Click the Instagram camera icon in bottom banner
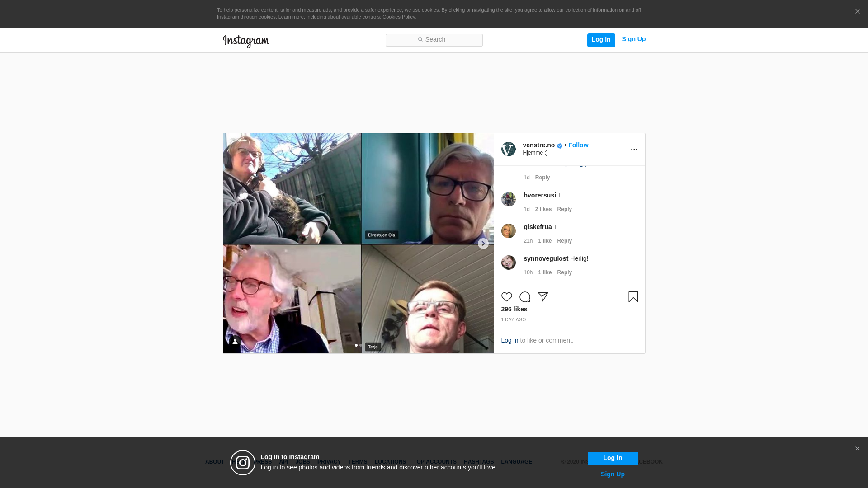Image resolution: width=868 pixels, height=488 pixels. (243, 463)
